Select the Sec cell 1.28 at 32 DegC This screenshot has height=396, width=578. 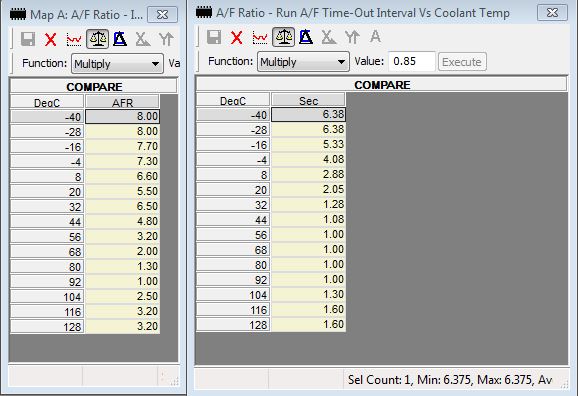click(309, 205)
